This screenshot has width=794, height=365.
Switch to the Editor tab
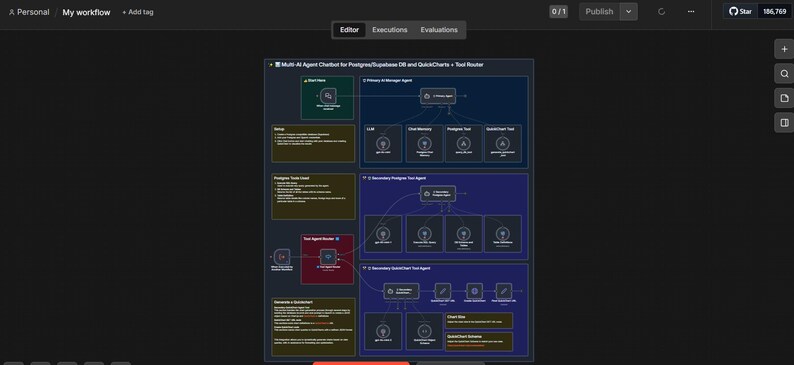coord(349,30)
